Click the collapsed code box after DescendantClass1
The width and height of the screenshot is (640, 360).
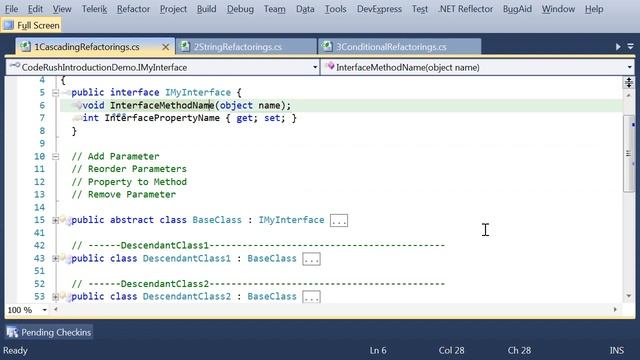tap(311, 259)
